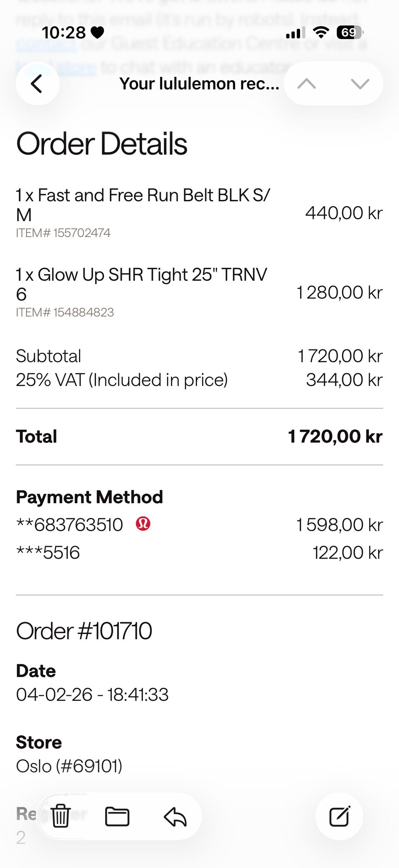Go to previous email with up chevron
399x868 pixels.
(x=307, y=84)
